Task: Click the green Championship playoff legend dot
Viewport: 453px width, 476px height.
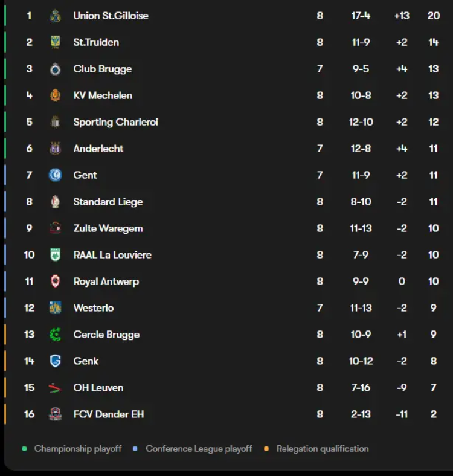Action: click(24, 449)
